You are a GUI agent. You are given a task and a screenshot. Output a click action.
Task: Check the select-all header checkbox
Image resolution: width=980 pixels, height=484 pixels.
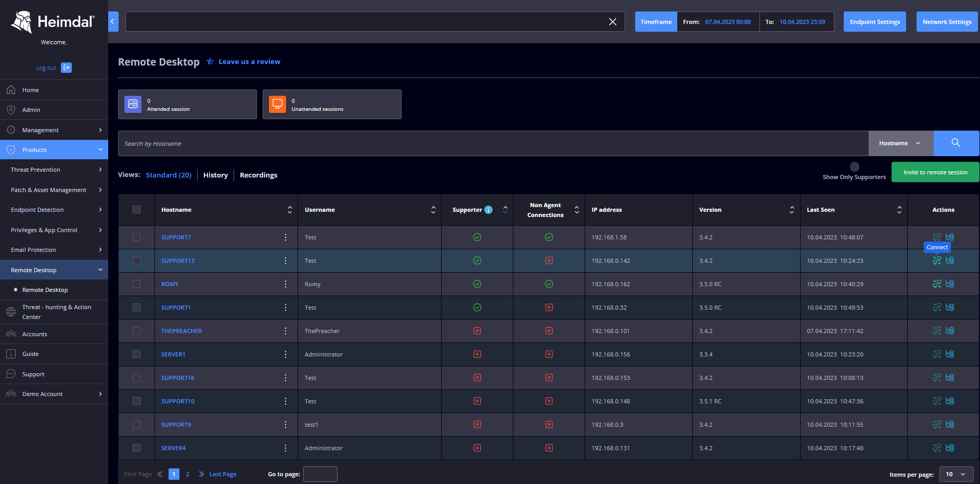click(x=136, y=210)
